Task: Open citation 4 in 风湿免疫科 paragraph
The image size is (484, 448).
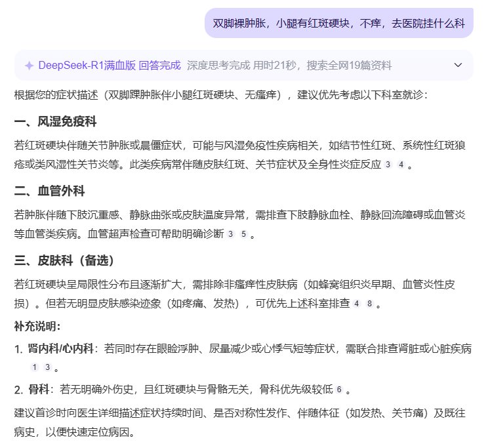Action: (401, 165)
